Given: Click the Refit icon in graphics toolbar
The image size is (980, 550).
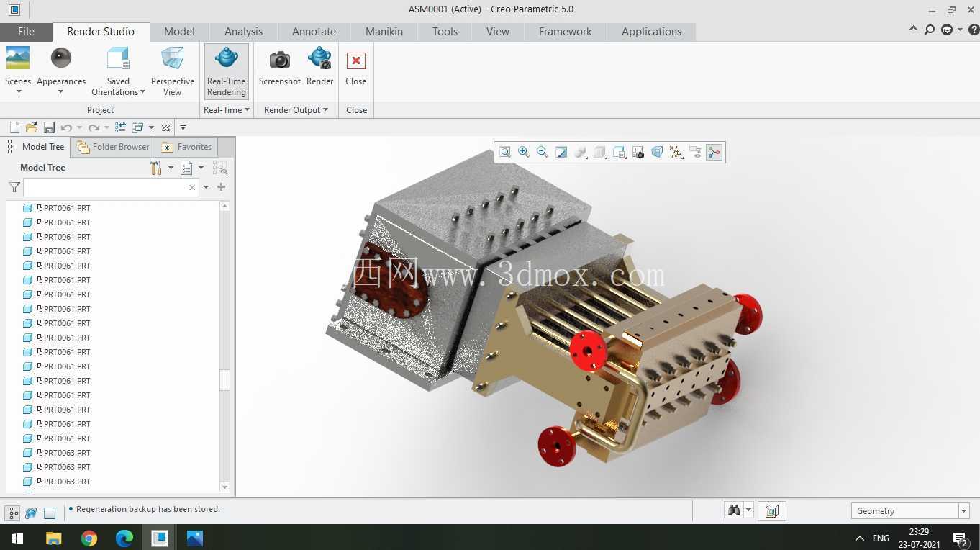Looking at the screenshot, I should (505, 152).
